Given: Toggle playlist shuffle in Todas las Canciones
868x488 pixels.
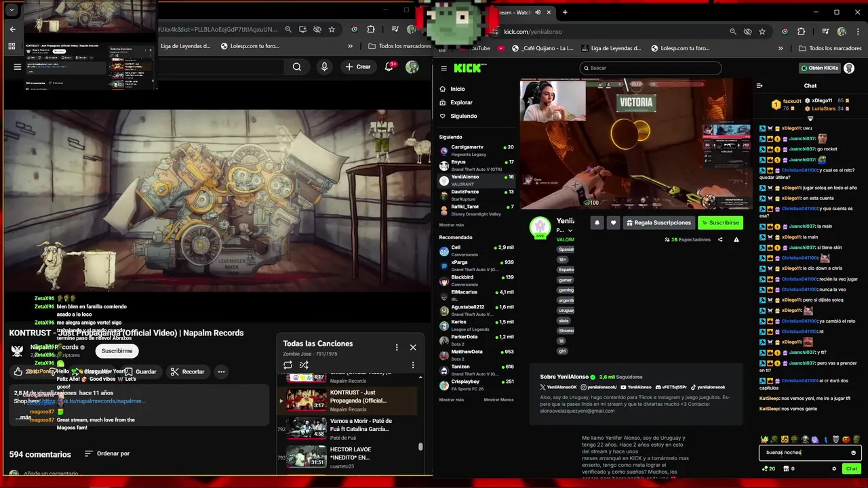Looking at the screenshot, I should 304,365.
